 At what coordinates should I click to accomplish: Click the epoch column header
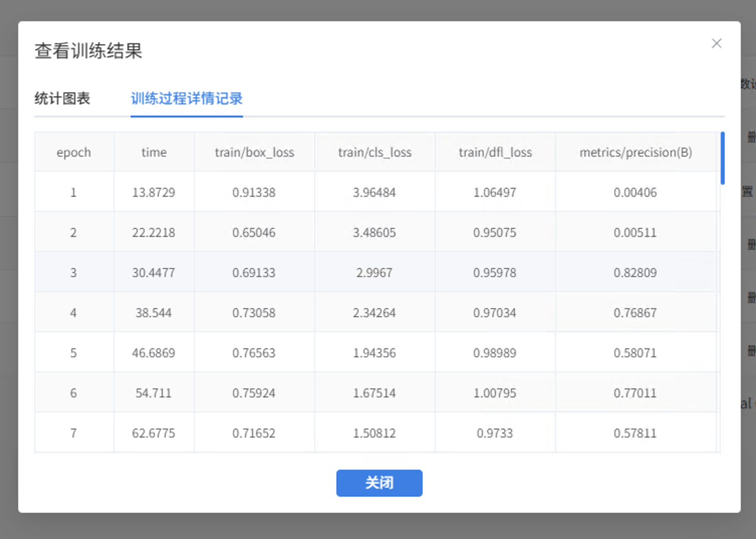(x=73, y=152)
